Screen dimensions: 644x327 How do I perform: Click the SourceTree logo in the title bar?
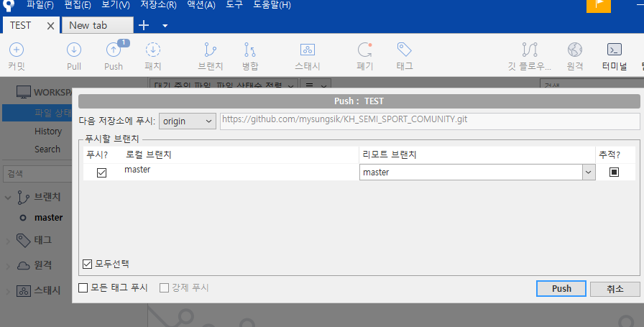pyautogui.click(x=8, y=5)
